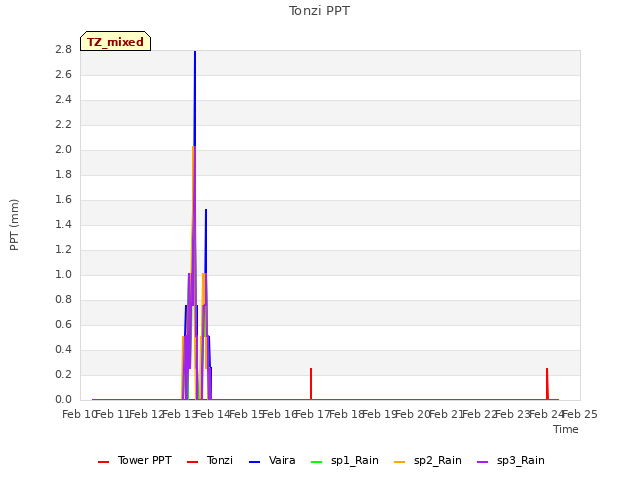640x480 pixels.
Task: Click the blue Vaira legend swatch
Action: [254, 462]
